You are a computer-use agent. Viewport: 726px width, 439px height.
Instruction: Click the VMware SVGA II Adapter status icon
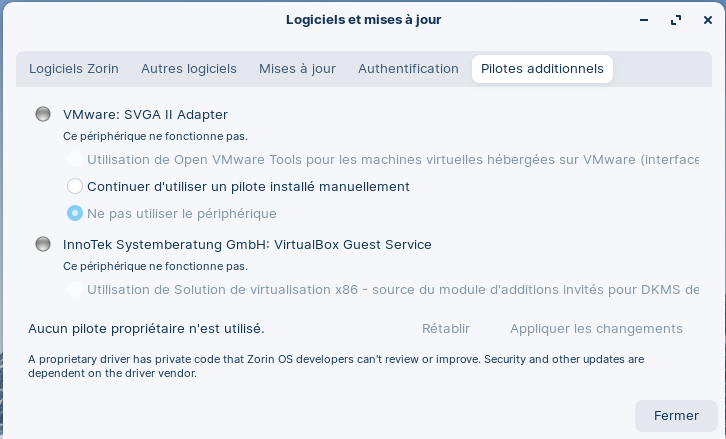coord(43,114)
